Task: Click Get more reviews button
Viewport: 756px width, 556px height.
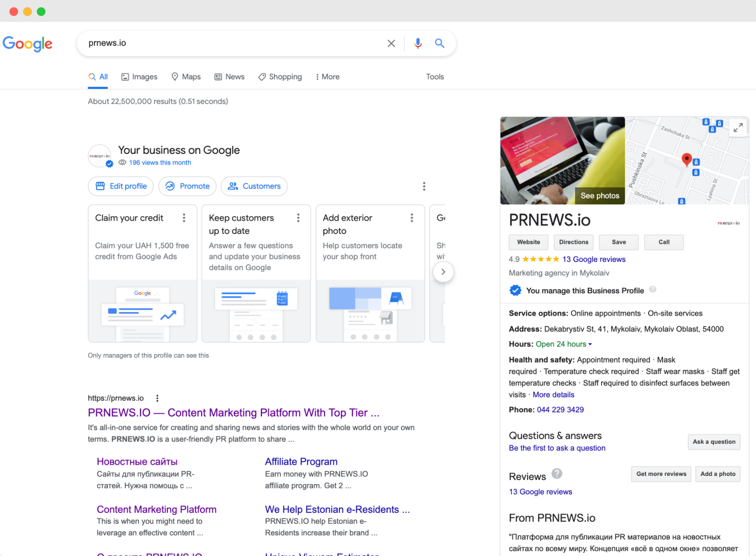Action: pyautogui.click(x=661, y=474)
